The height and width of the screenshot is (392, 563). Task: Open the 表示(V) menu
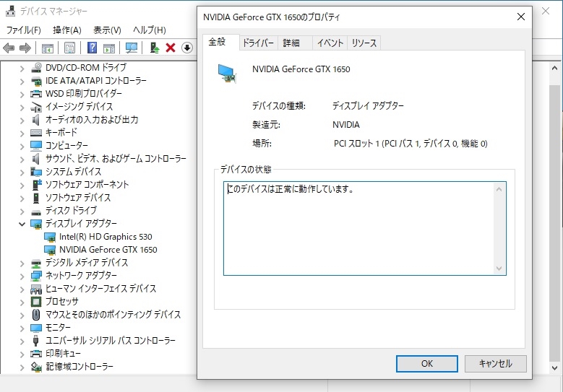[107, 30]
